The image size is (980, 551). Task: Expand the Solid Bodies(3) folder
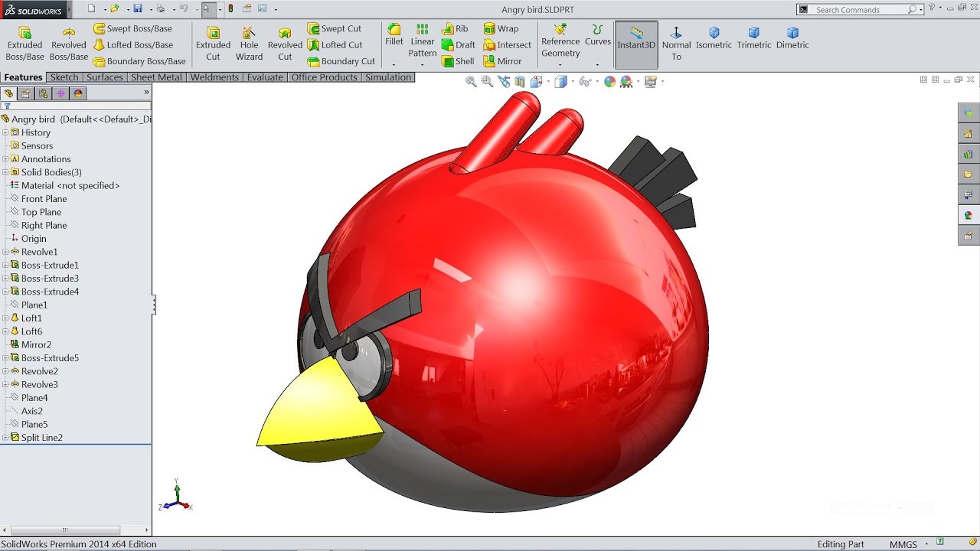5,172
